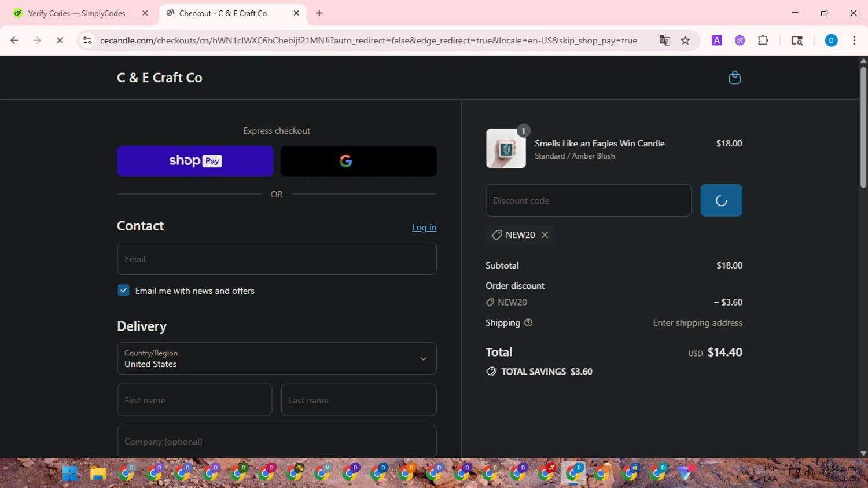Click the Enter shipping address text
This screenshot has height=488, width=868.
click(x=697, y=323)
